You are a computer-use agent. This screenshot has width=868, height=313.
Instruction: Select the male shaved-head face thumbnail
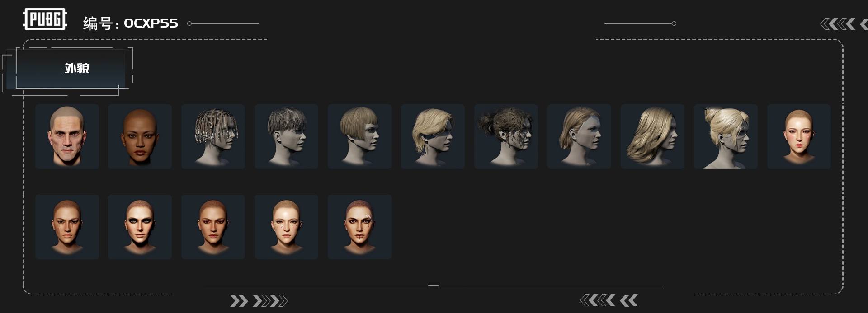(x=67, y=136)
